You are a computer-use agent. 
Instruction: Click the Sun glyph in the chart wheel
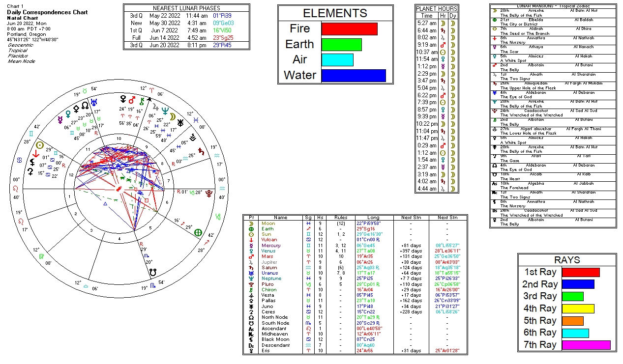pos(40,145)
